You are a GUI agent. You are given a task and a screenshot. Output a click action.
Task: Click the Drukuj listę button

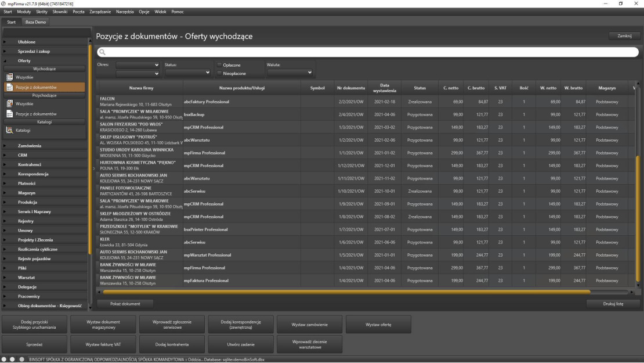[613, 304]
